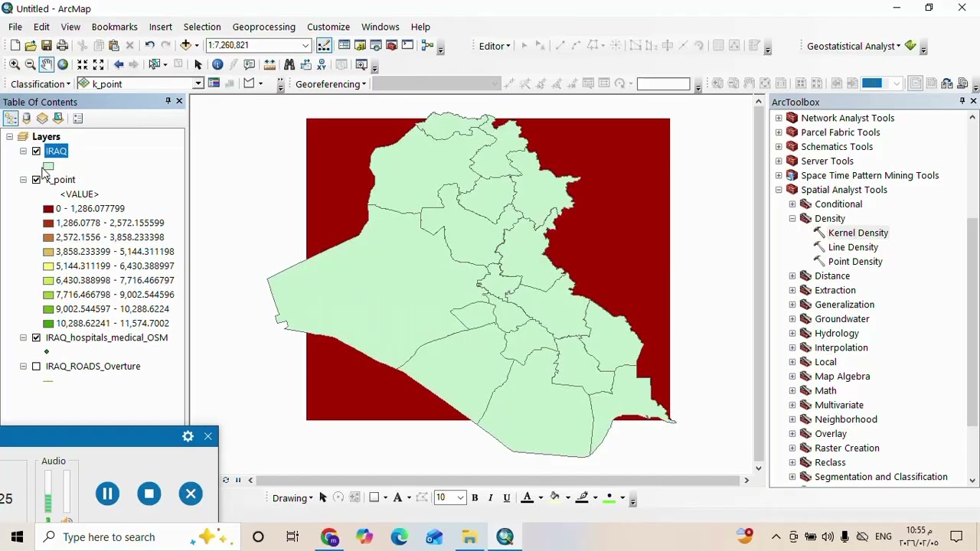
Task: Select the Pan hand tool
Action: click(x=47, y=65)
